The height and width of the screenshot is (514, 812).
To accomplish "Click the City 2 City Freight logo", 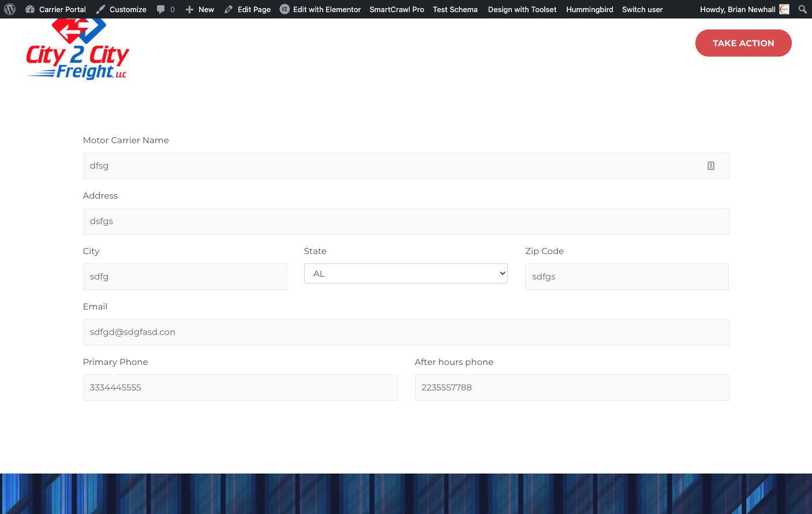I will [77, 49].
